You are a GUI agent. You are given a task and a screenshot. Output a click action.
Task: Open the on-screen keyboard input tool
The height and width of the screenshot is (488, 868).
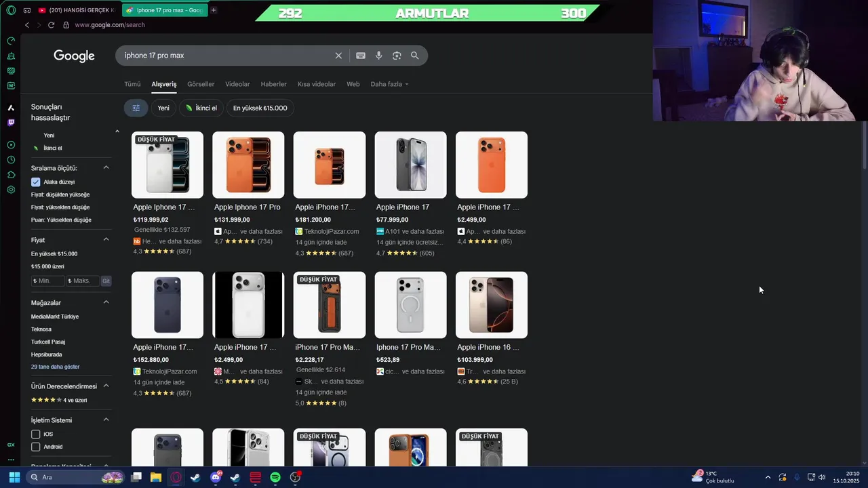point(361,56)
